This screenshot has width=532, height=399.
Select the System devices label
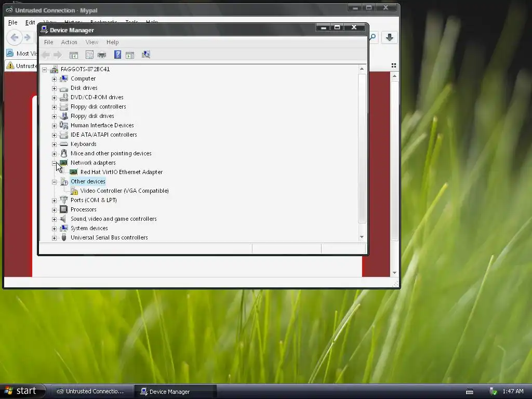89,228
